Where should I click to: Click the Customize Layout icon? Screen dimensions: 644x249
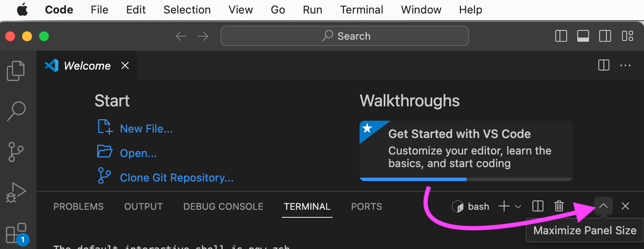coord(627,36)
